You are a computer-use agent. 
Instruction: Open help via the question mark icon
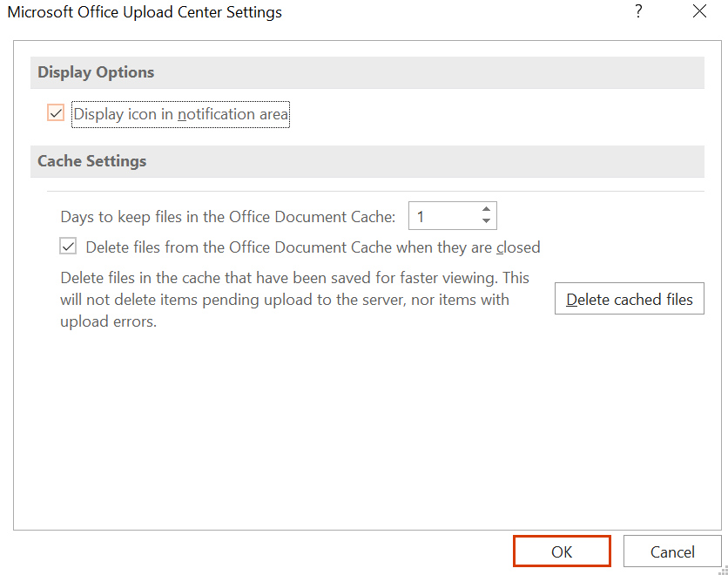(x=639, y=11)
